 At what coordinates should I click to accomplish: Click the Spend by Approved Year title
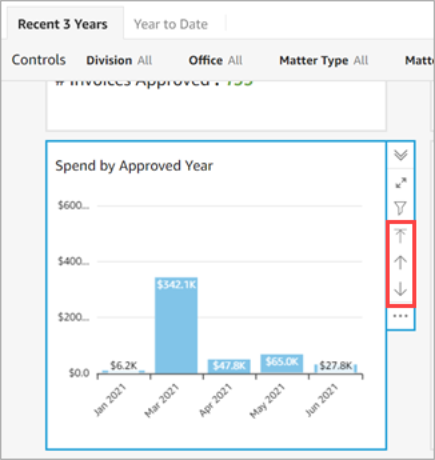(x=134, y=166)
